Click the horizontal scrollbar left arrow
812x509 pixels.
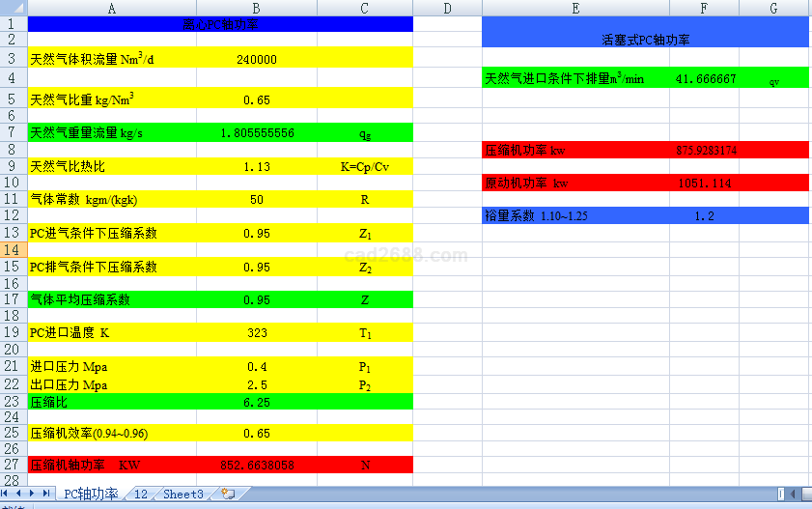click(795, 494)
